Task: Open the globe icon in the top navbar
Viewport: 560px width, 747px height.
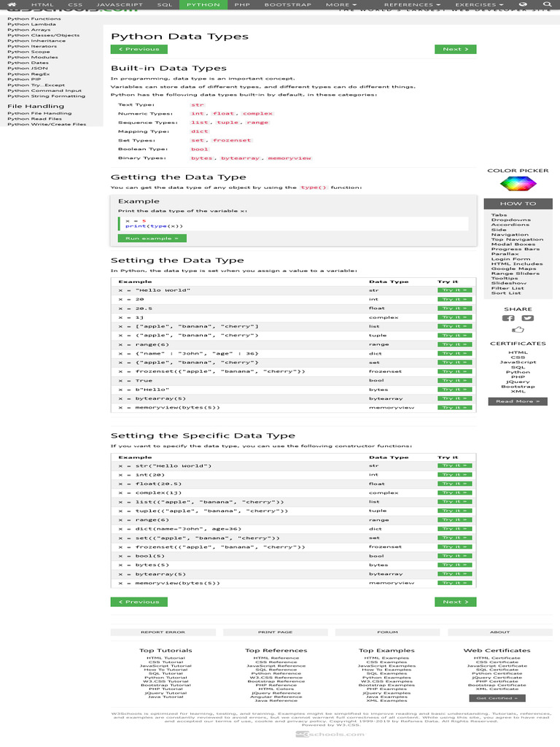Action: click(523, 4)
